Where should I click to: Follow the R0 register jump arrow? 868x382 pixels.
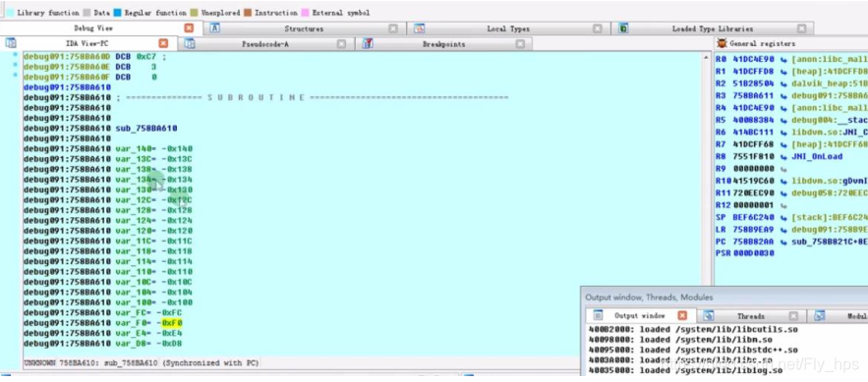point(783,59)
